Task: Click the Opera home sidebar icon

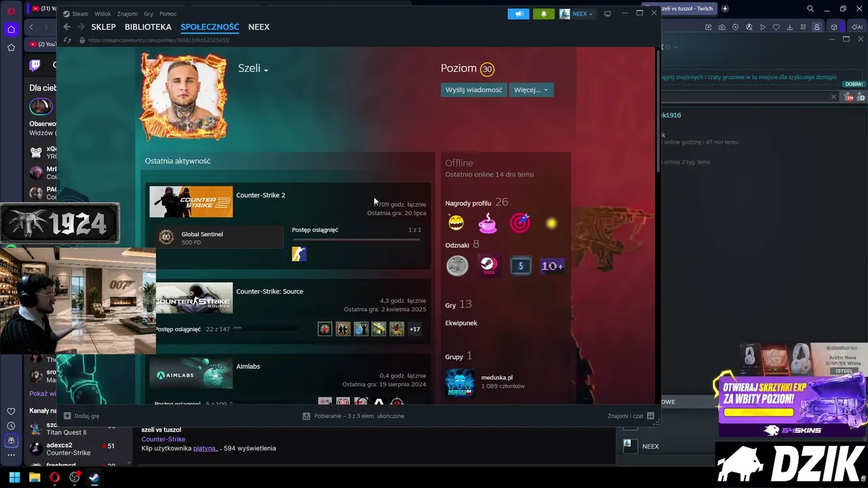Action: pyautogui.click(x=11, y=29)
